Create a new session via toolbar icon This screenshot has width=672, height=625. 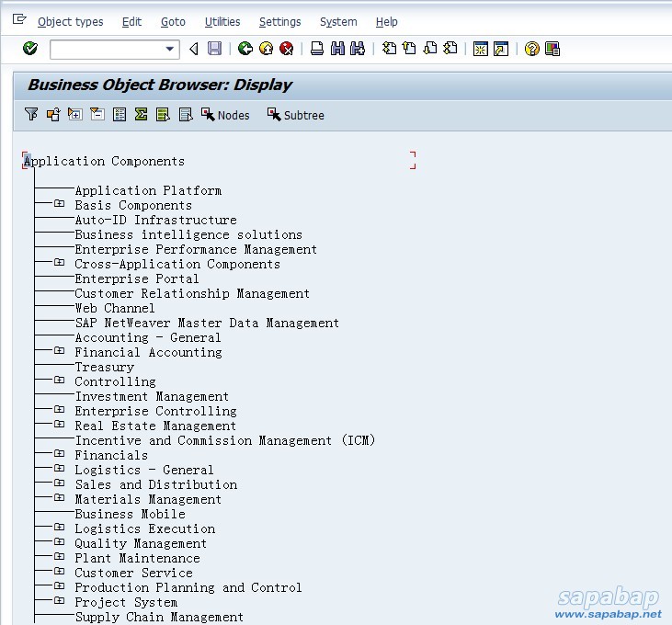pos(481,49)
